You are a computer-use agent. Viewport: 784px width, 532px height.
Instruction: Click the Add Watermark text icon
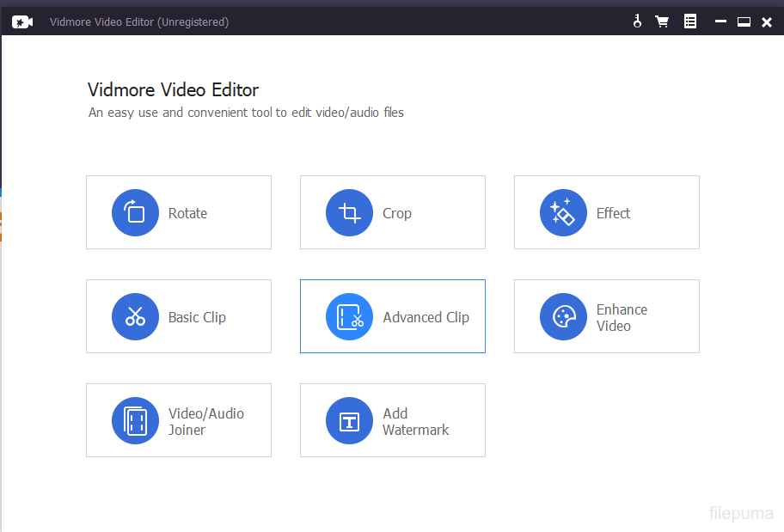tap(349, 420)
